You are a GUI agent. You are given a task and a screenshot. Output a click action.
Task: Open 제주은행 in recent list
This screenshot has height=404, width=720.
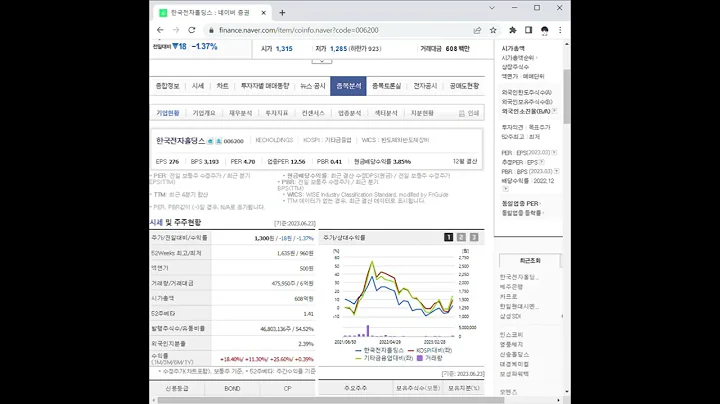[511, 286]
